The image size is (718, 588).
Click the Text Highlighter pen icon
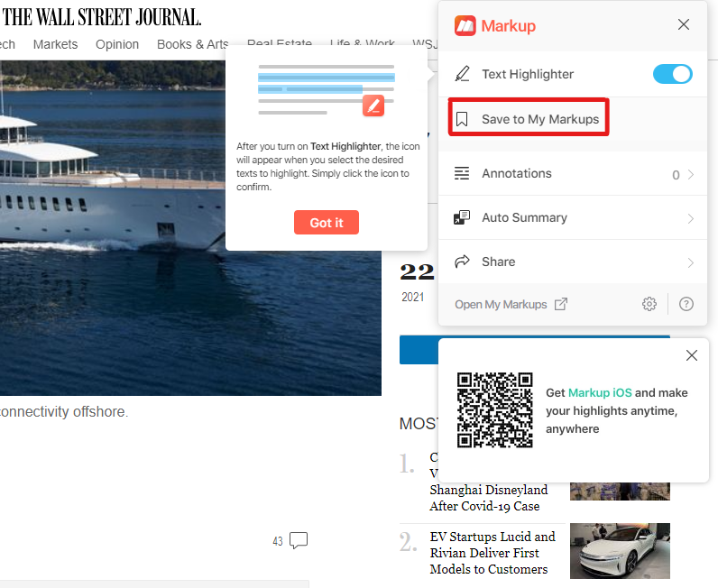(x=462, y=74)
